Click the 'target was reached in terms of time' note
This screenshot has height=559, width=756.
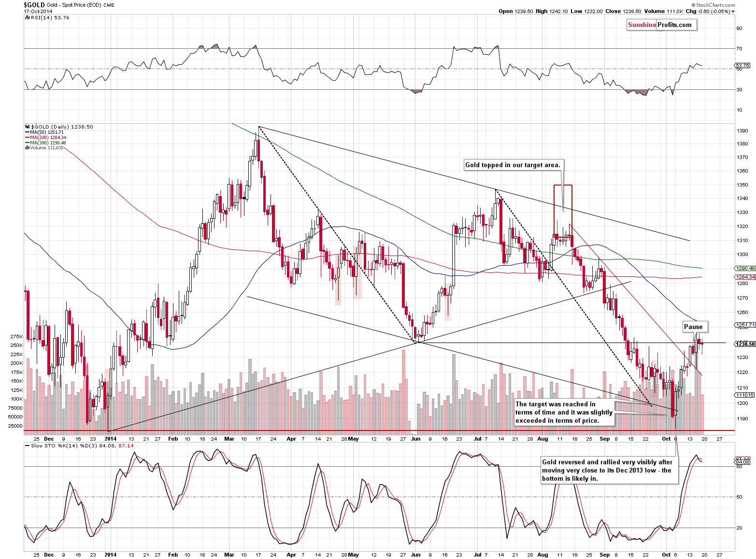564,412
